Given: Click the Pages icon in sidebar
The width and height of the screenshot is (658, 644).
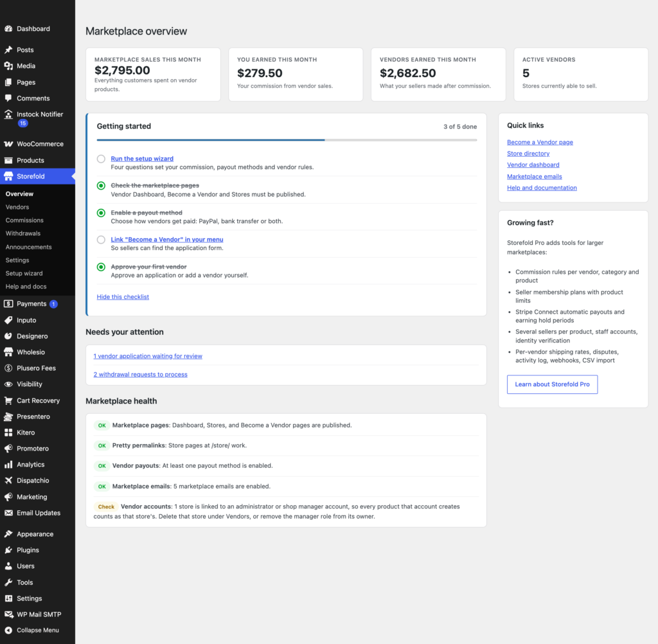Looking at the screenshot, I should (x=8, y=82).
